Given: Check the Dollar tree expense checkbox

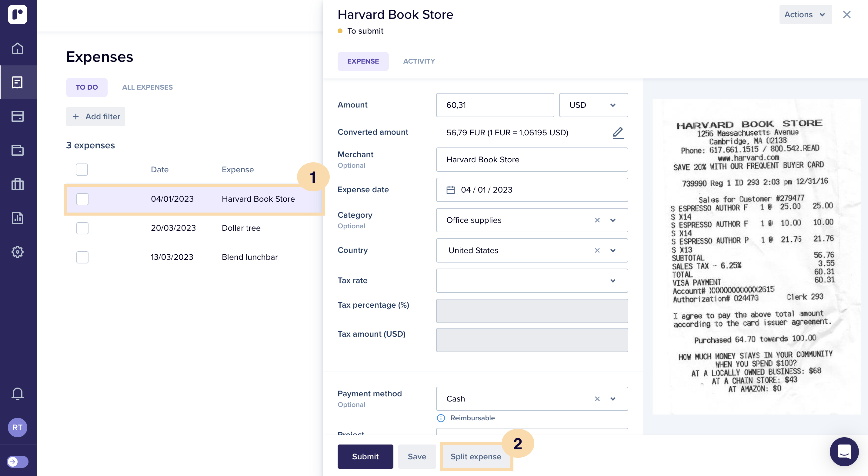Looking at the screenshot, I should tap(82, 228).
